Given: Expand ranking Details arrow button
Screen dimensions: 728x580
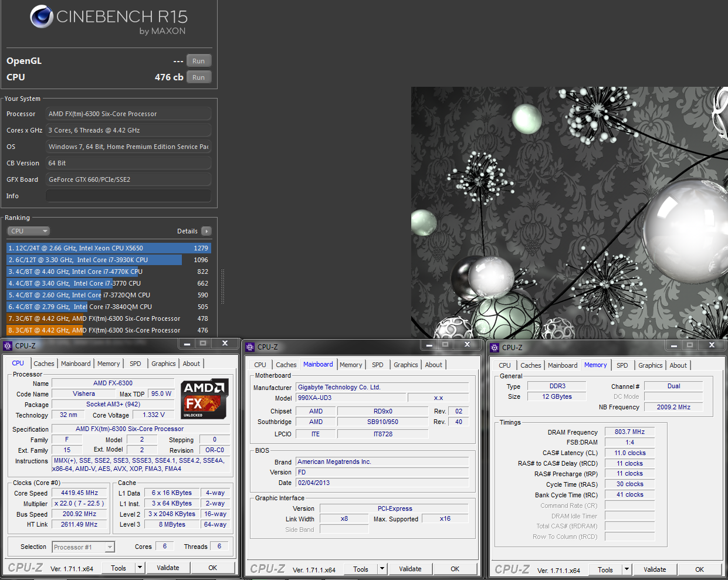Looking at the screenshot, I should [x=206, y=231].
